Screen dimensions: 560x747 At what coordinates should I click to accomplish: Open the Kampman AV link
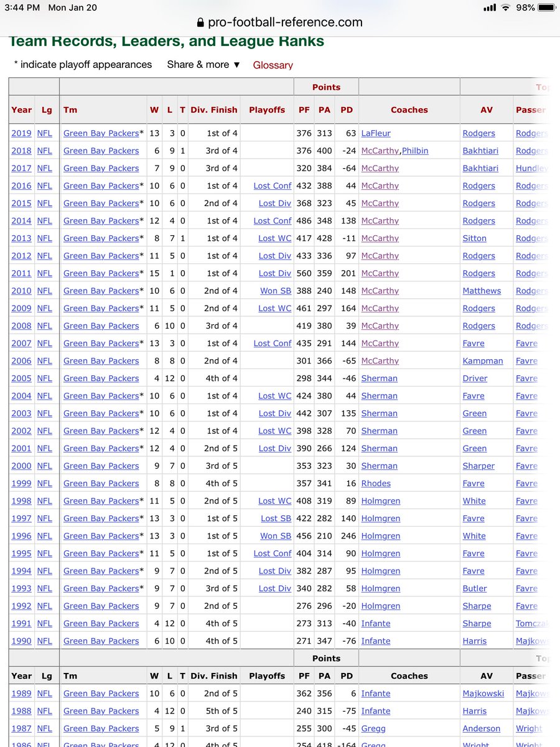(x=483, y=361)
